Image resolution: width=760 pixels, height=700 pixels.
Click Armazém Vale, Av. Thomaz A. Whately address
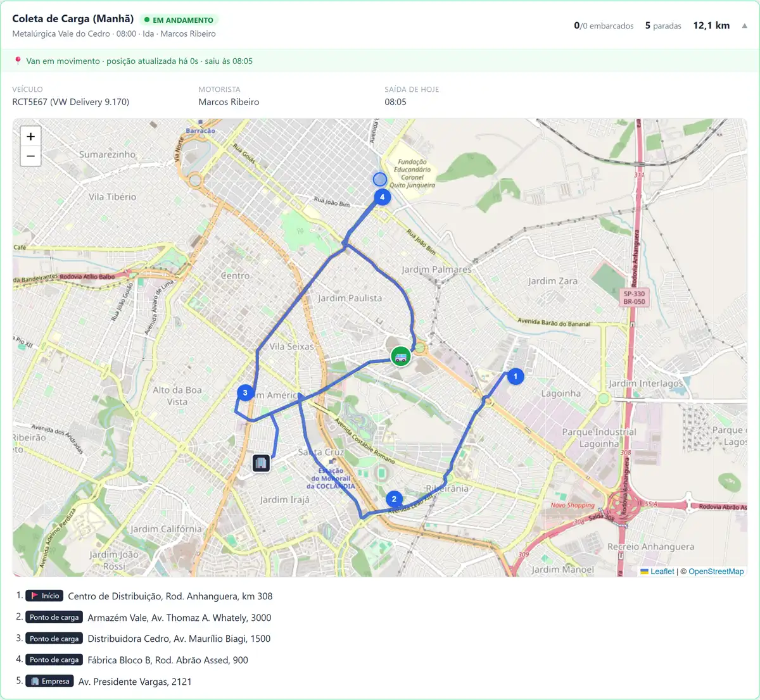tap(179, 618)
